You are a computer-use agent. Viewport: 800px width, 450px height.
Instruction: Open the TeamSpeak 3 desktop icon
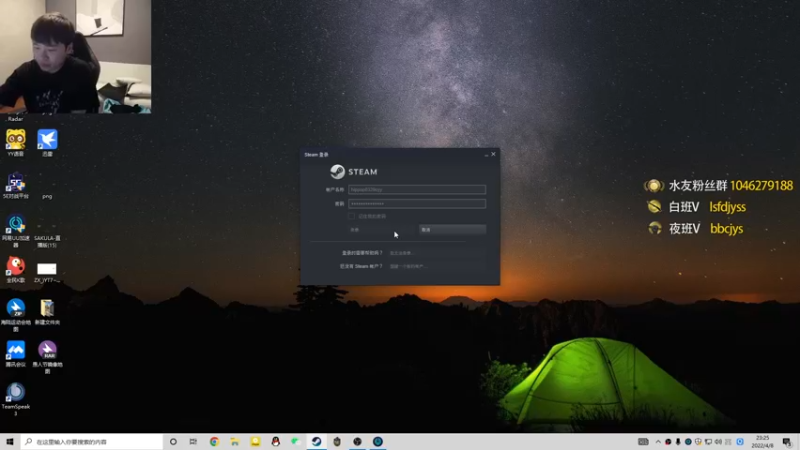pyautogui.click(x=16, y=399)
